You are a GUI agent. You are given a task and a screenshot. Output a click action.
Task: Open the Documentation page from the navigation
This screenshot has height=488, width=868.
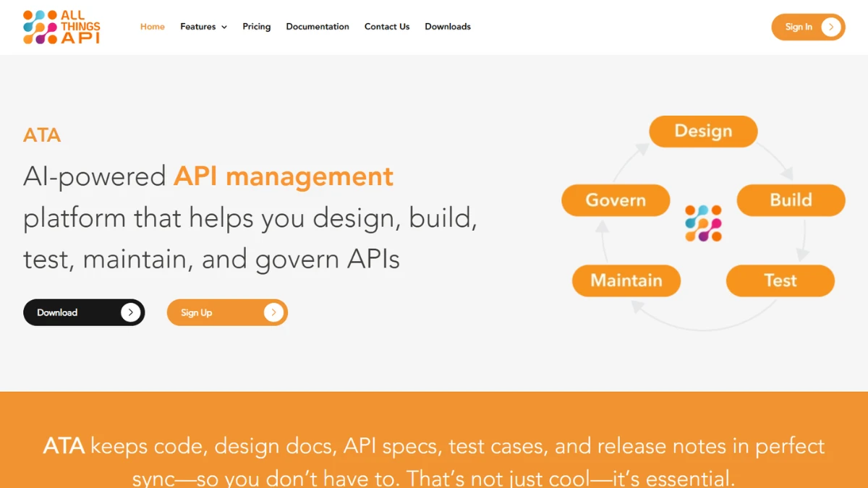point(318,26)
